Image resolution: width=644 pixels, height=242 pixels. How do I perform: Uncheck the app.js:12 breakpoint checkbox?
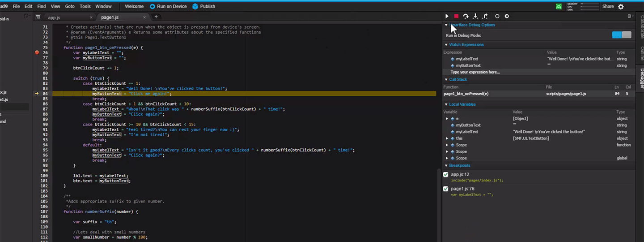pyautogui.click(x=446, y=174)
